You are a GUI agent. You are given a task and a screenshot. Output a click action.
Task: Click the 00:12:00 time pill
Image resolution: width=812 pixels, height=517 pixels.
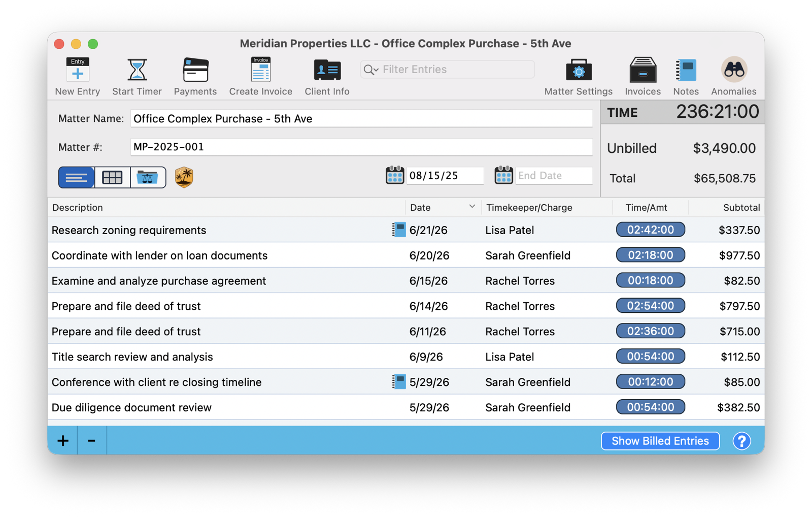tap(650, 381)
